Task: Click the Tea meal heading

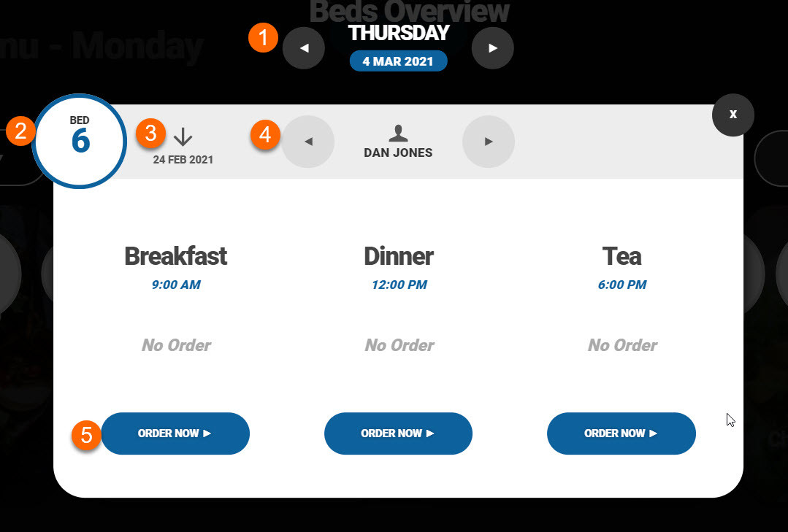Action: [621, 256]
